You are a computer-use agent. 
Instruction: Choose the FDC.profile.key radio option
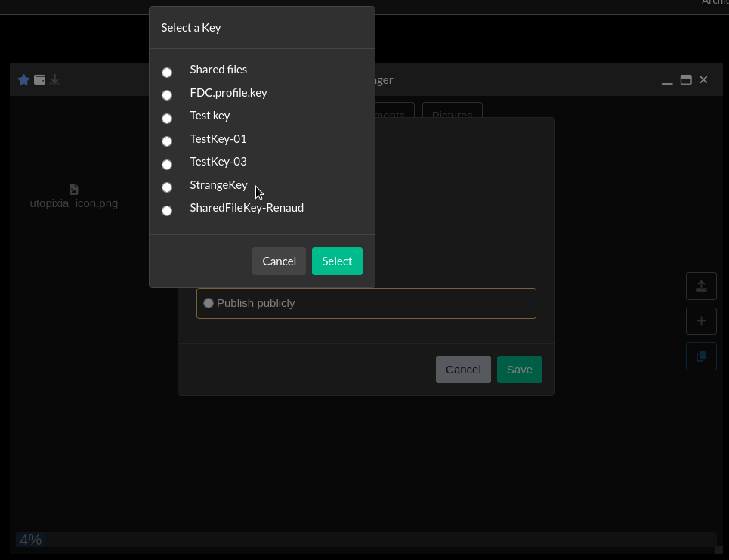tap(167, 95)
